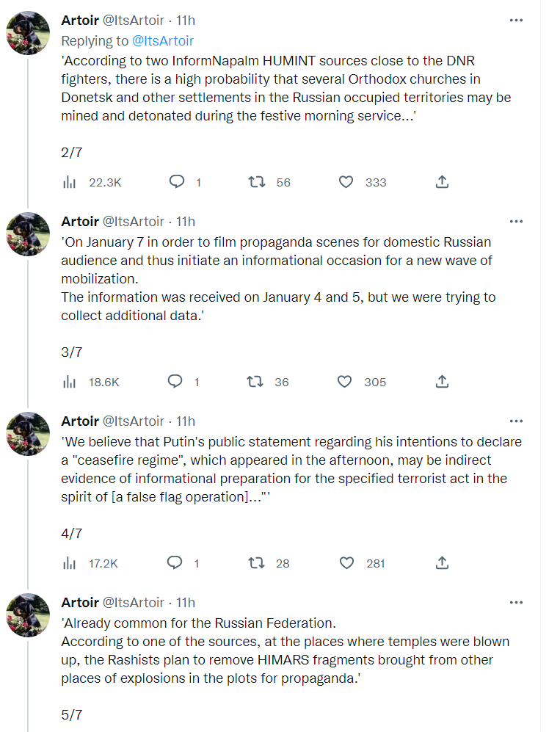Retweet the 2/7 tweet with 56 retweets
The image size is (560, 732).
257,182
